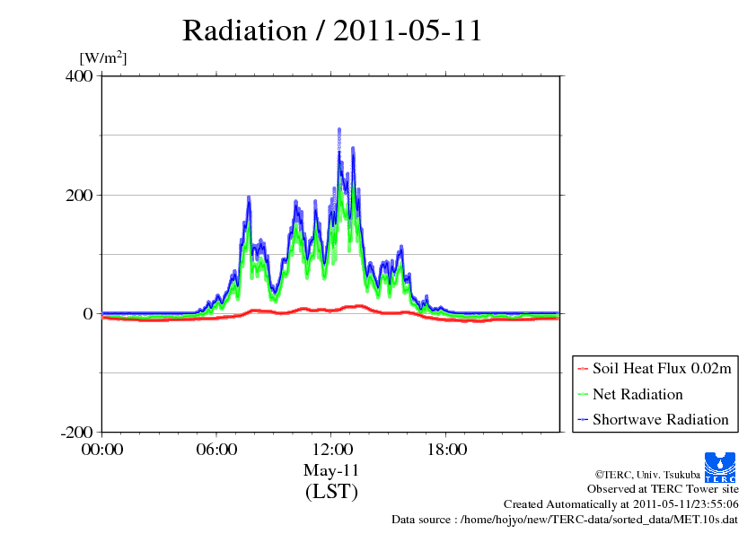Viewport: 756px width, 534px height.
Task: Click the 400 y-axis label
Action: click(79, 76)
